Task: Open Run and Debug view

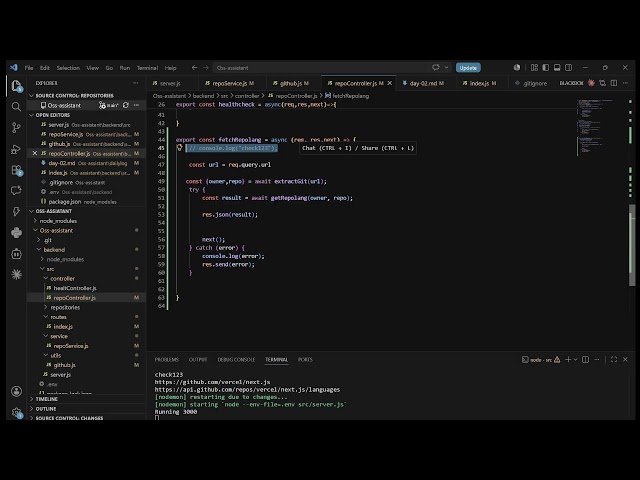Action: coord(16,149)
